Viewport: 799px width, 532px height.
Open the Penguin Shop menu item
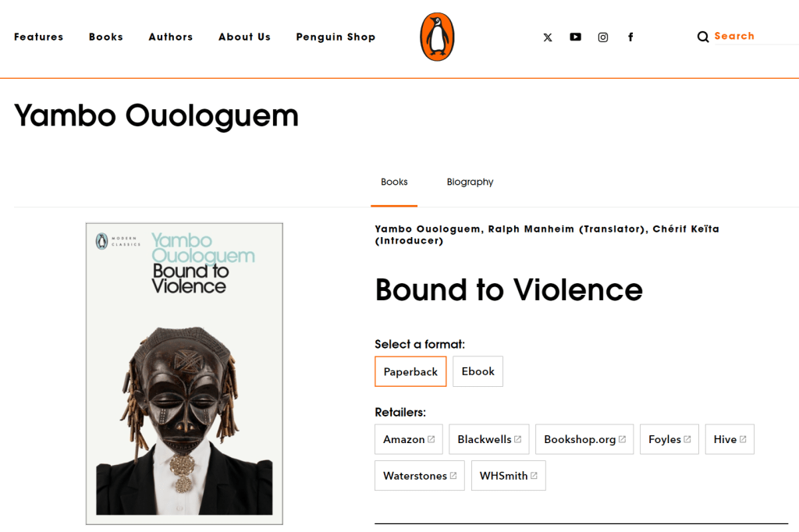[x=336, y=37]
